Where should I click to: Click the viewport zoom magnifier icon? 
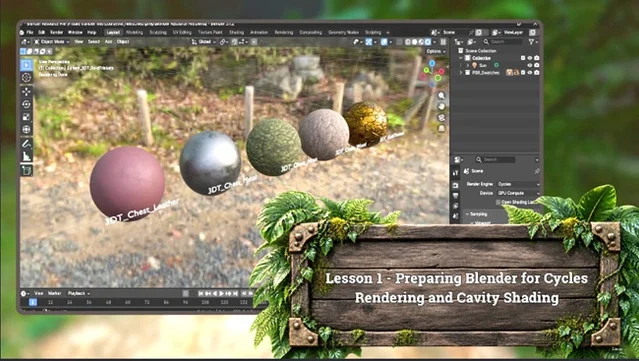pyautogui.click(x=441, y=96)
